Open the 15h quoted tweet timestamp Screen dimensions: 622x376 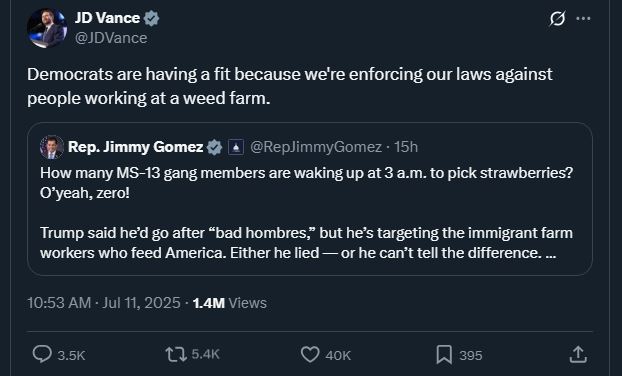click(x=406, y=147)
